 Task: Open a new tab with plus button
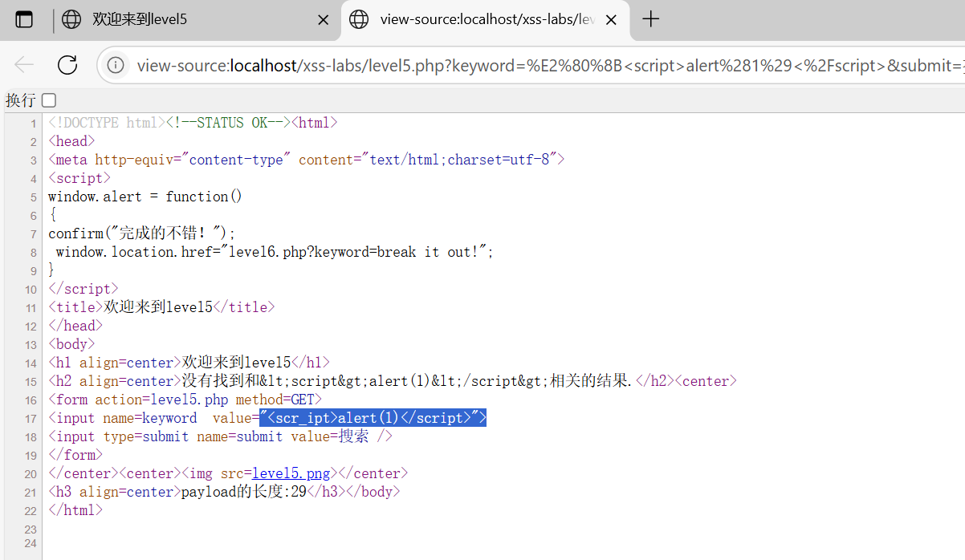click(651, 19)
